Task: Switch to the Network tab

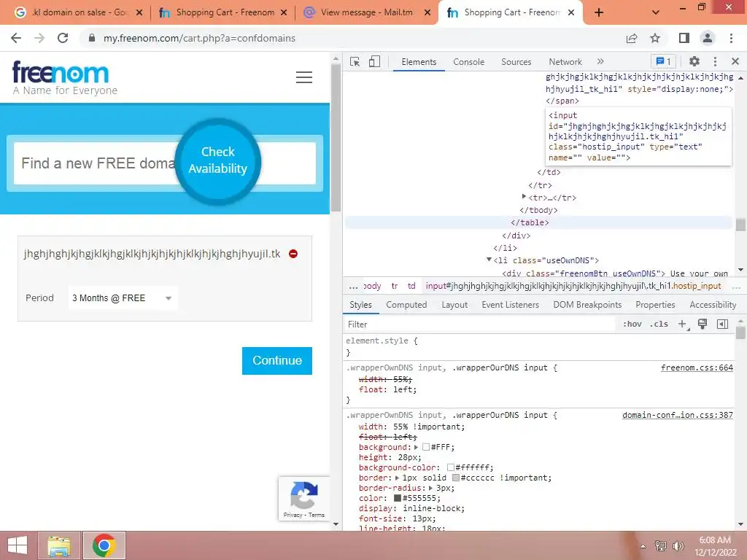Action: coord(565,62)
